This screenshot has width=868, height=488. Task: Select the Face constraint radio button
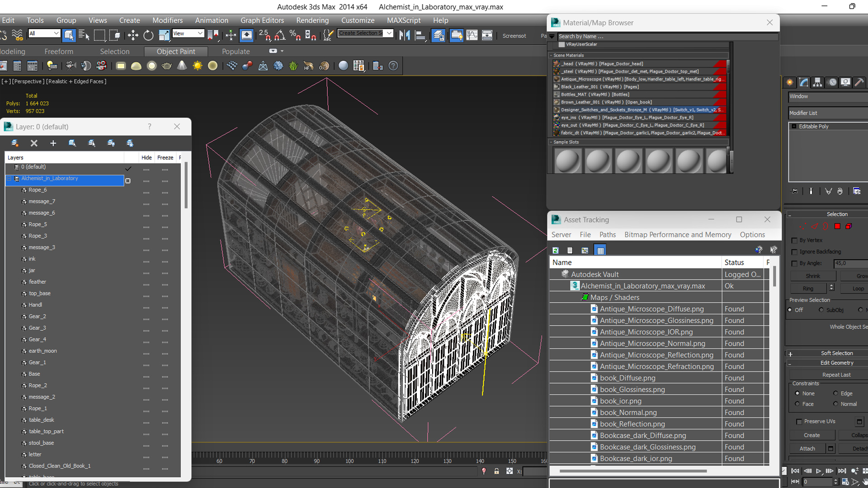point(797,404)
